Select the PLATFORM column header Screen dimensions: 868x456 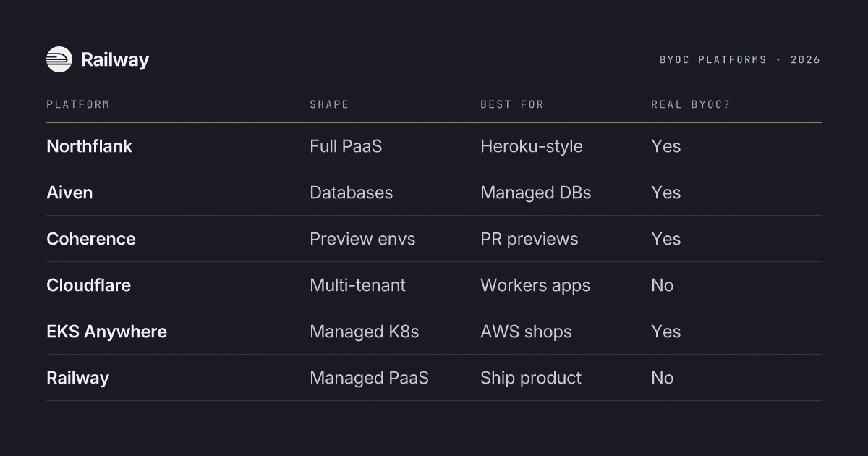(x=78, y=104)
